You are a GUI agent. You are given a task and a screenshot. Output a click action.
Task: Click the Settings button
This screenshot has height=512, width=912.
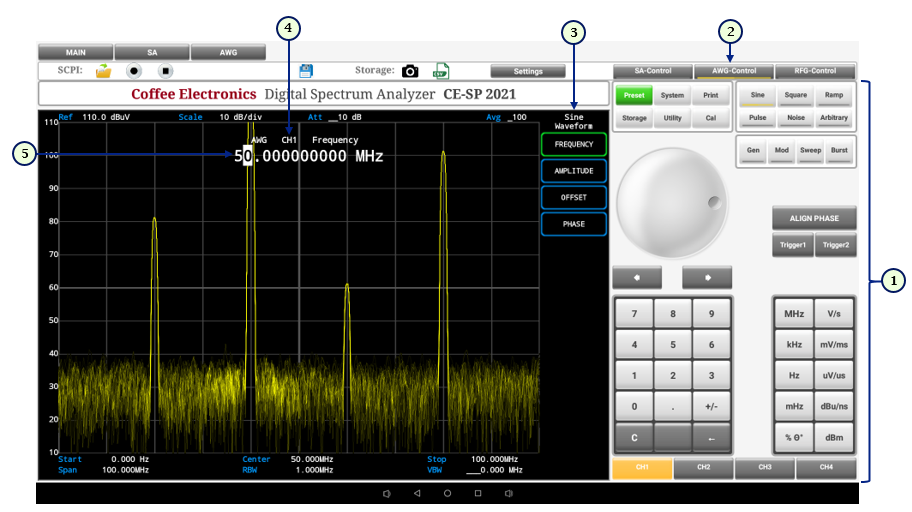528,71
